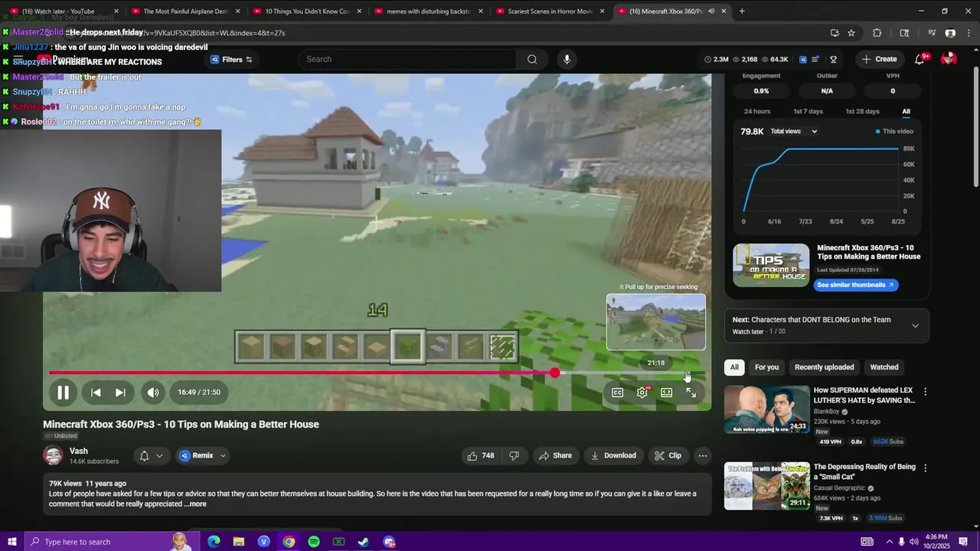The image size is (980, 551).
Task: Click the blue vidIQ icon in the top bar
Action: click(x=802, y=59)
